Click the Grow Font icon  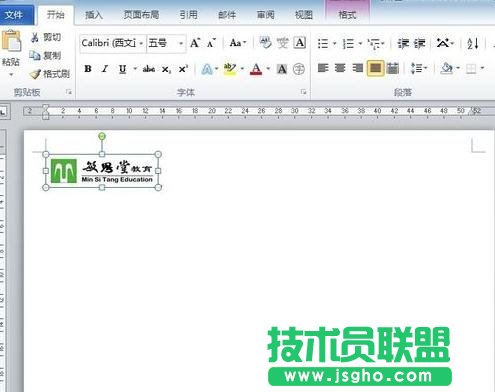coord(195,43)
